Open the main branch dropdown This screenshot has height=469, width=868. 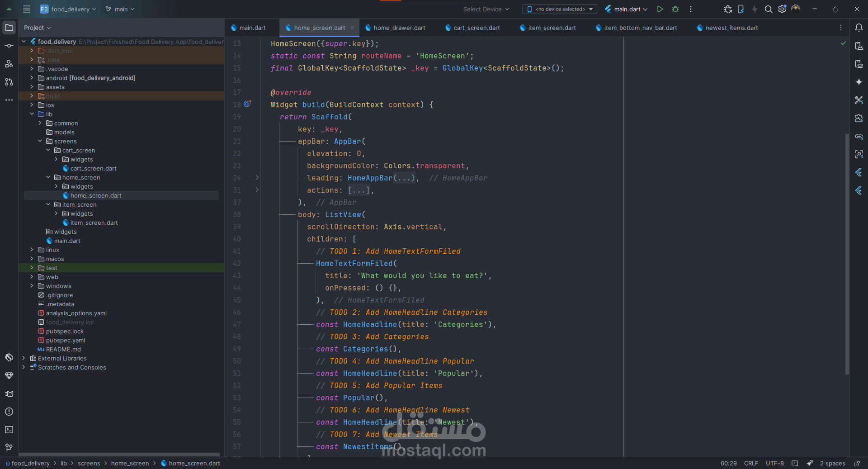click(x=120, y=9)
